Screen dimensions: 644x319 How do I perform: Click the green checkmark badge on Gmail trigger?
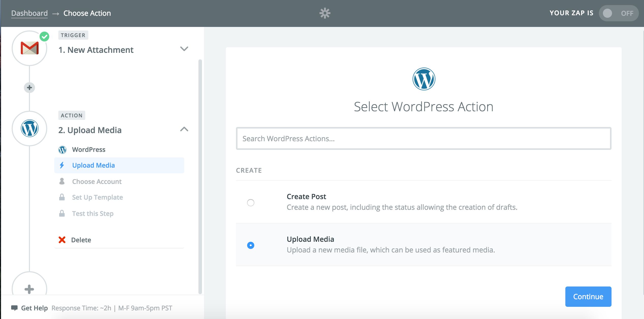[44, 37]
